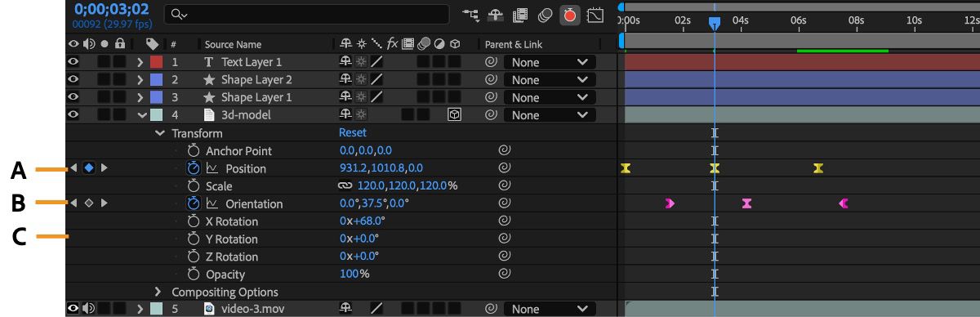Expand Text Layer 1 properties

click(x=140, y=62)
